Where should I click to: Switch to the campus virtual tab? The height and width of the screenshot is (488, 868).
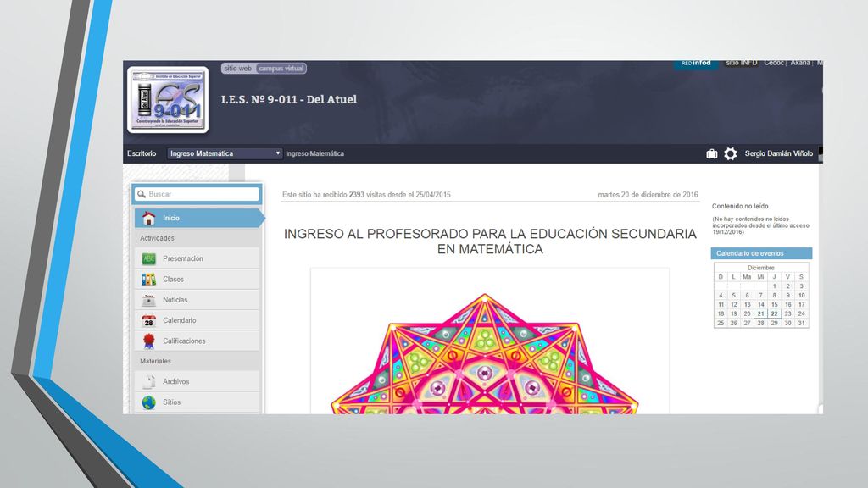pos(281,69)
